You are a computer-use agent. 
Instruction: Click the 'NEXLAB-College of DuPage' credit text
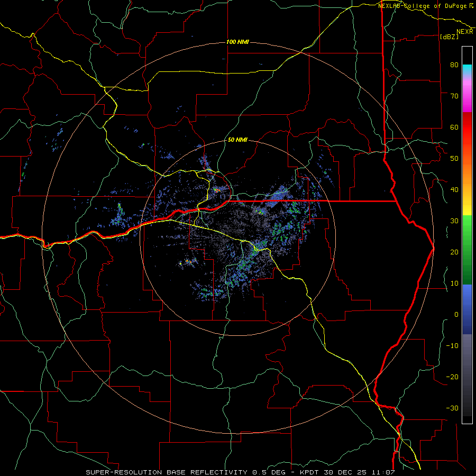[x=422, y=6]
